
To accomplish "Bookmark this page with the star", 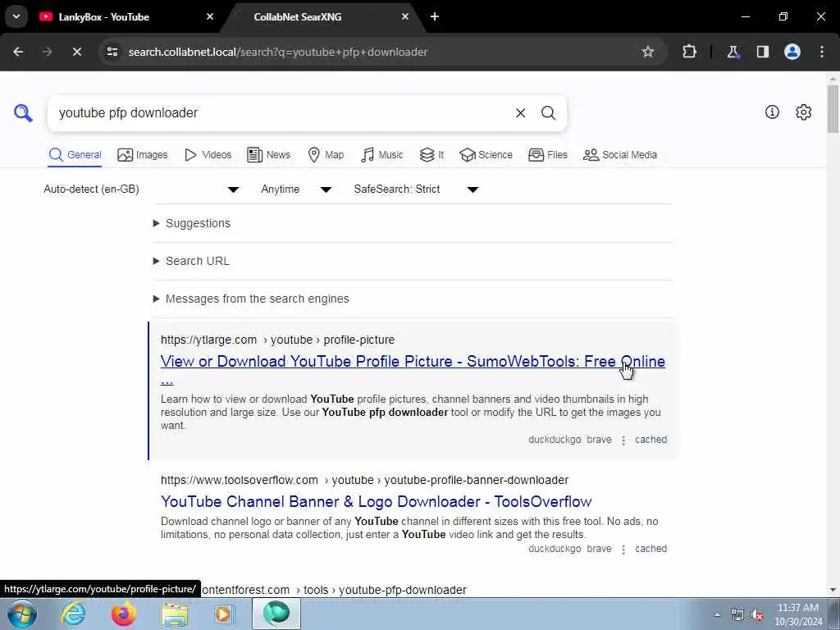I will pos(648,52).
